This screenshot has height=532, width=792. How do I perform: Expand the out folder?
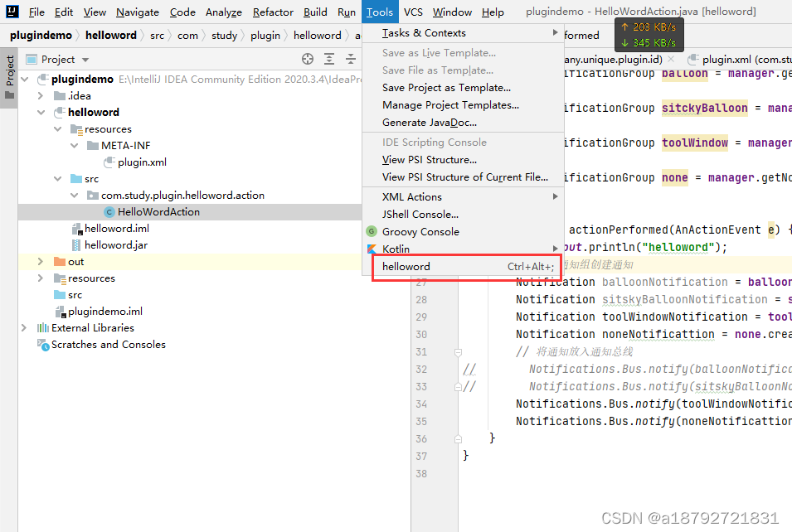click(x=41, y=262)
